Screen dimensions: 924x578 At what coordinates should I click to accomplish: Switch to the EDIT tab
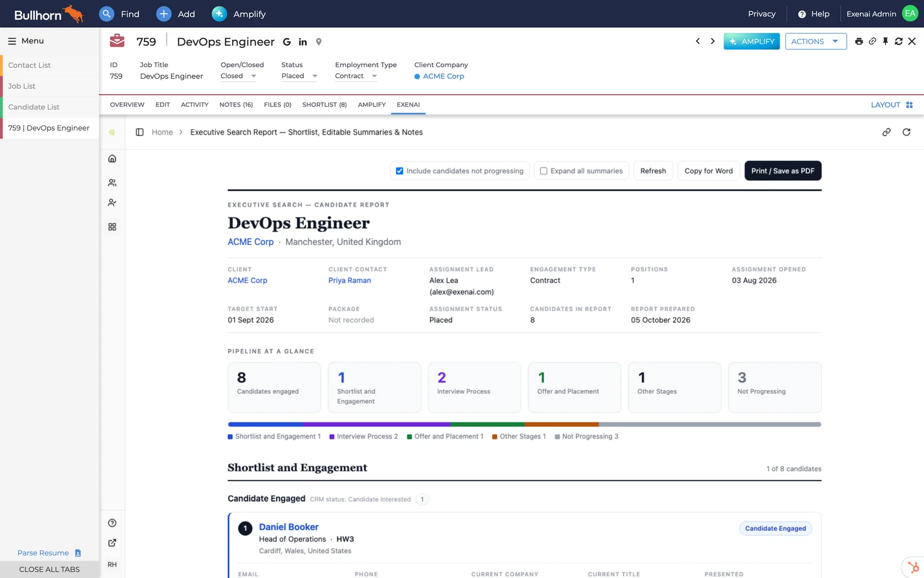tap(162, 105)
